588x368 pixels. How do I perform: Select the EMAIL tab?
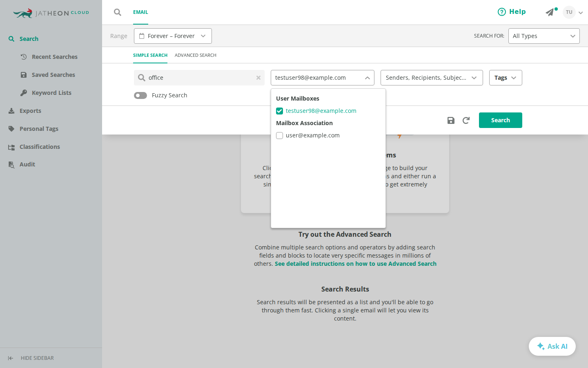point(140,12)
